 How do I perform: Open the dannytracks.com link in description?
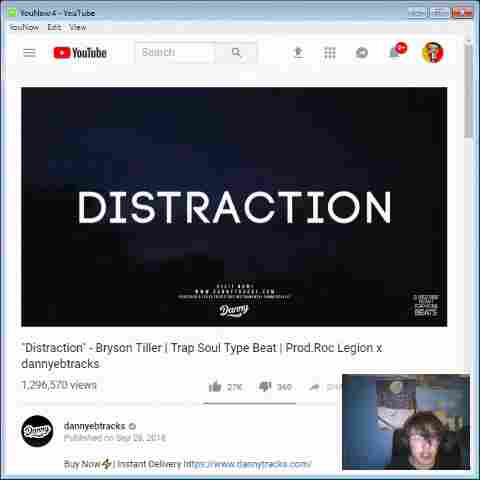coord(248,464)
